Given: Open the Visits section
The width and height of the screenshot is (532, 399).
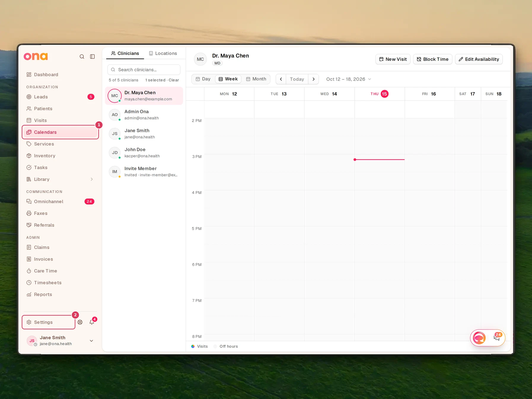Looking at the screenshot, I should pos(60,120).
